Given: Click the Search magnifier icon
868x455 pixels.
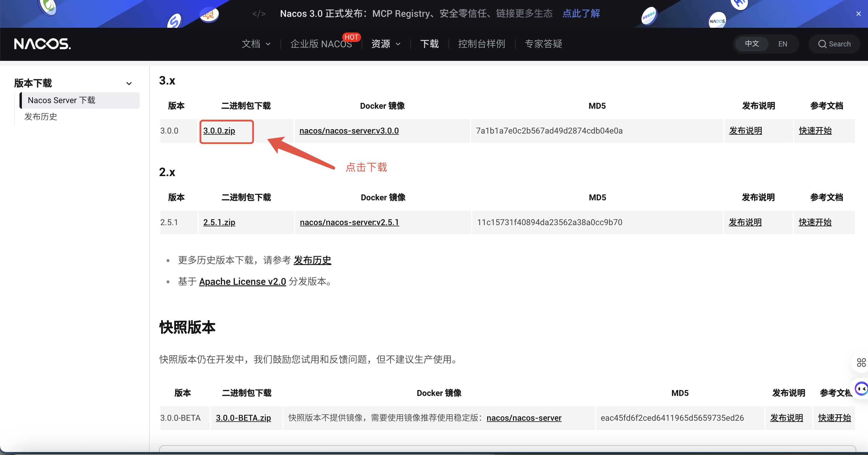Looking at the screenshot, I should click(822, 44).
